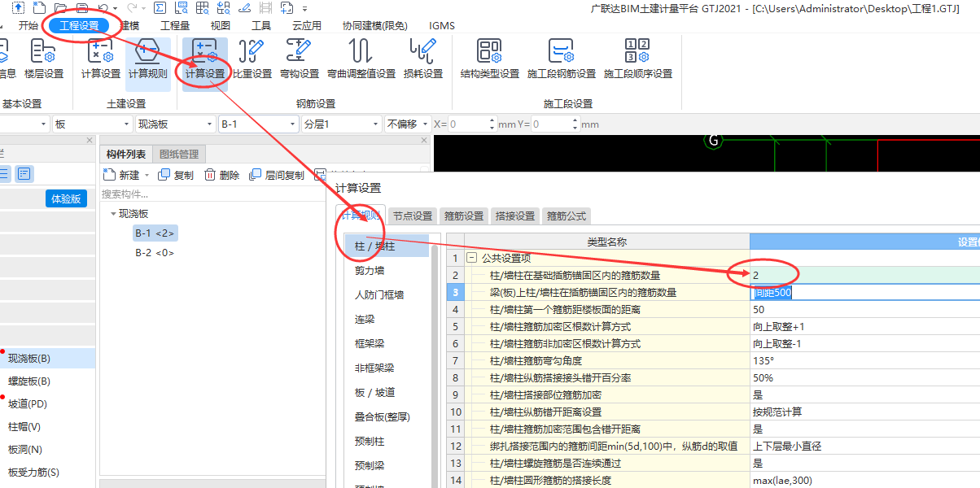Screen dimensions: 980x488
Task: Open 弯曲调整值设置 in the ribbon
Action: coord(361,59)
